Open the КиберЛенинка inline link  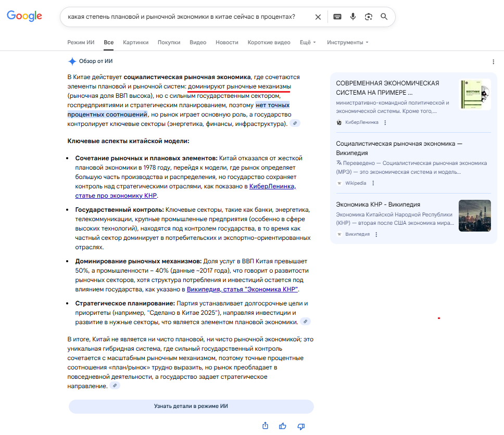[272, 186]
